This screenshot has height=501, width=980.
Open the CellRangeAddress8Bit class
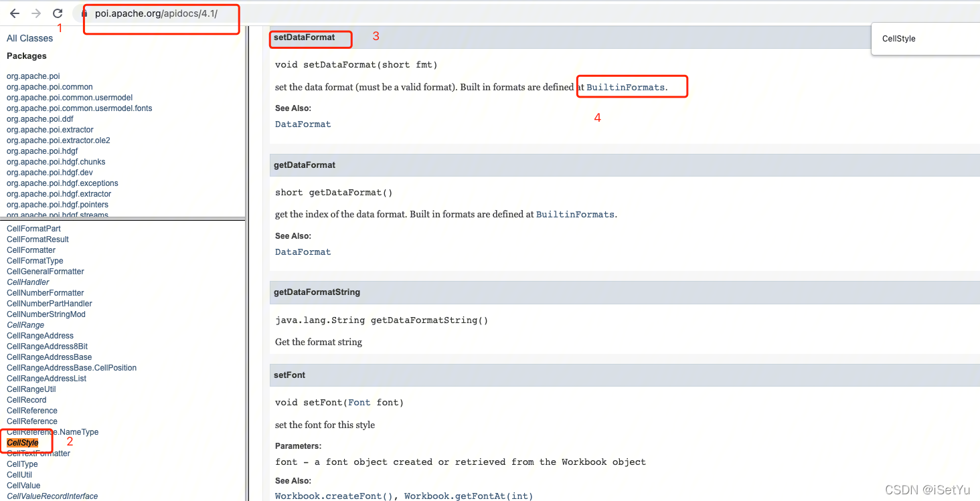(47, 346)
